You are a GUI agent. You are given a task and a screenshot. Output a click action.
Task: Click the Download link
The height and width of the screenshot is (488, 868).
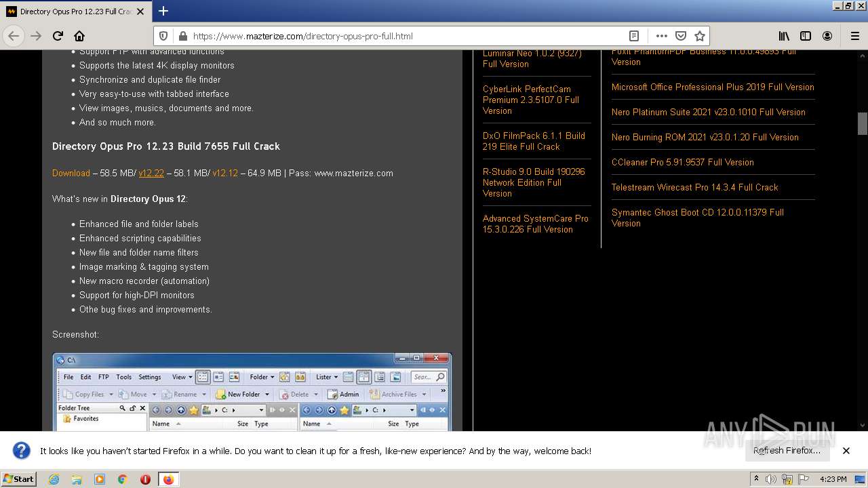(71, 173)
